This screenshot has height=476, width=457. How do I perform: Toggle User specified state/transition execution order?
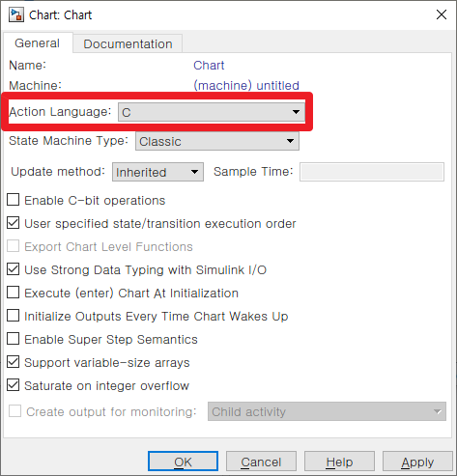pyautogui.click(x=14, y=223)
